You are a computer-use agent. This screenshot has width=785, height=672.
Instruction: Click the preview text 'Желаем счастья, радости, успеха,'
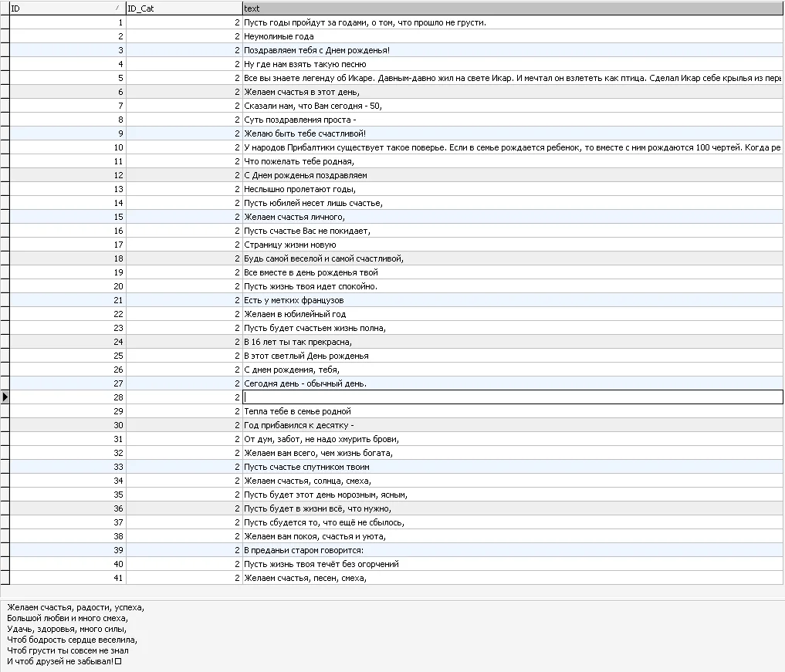click(76, 607)
